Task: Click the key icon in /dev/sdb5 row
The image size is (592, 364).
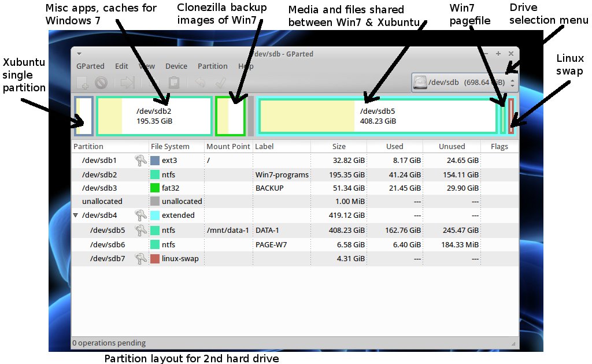Action: (141, 230)
